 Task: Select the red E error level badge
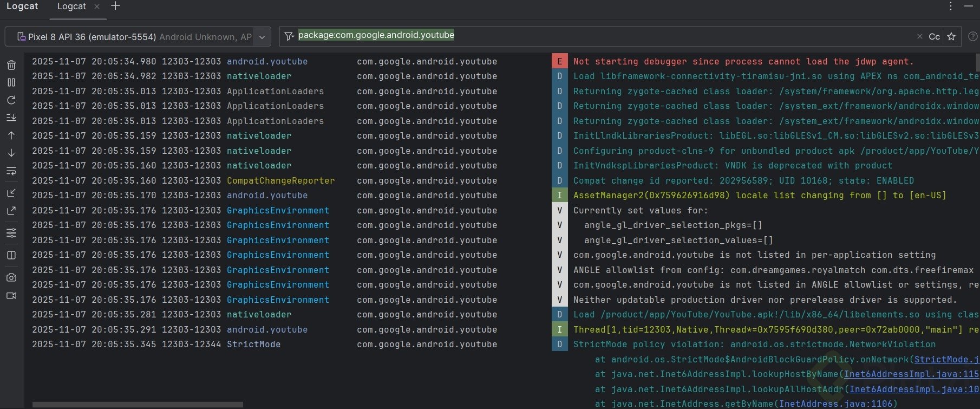[x=559, y=61]
